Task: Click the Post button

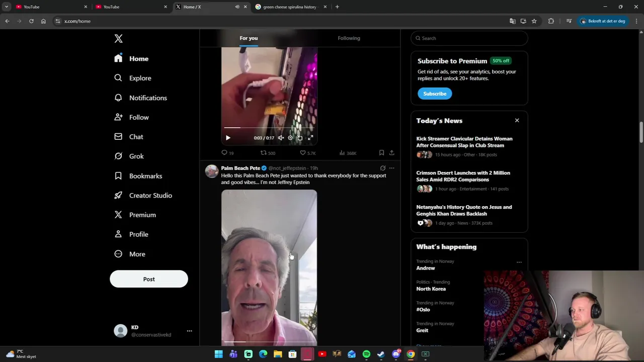Action: tap(149, 279)
